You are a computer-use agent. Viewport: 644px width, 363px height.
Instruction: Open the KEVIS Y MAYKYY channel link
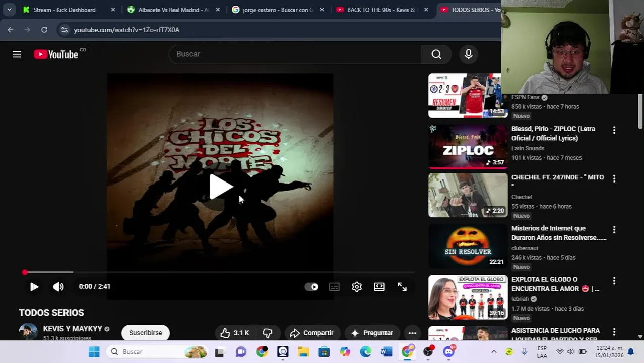pos(73,329)
